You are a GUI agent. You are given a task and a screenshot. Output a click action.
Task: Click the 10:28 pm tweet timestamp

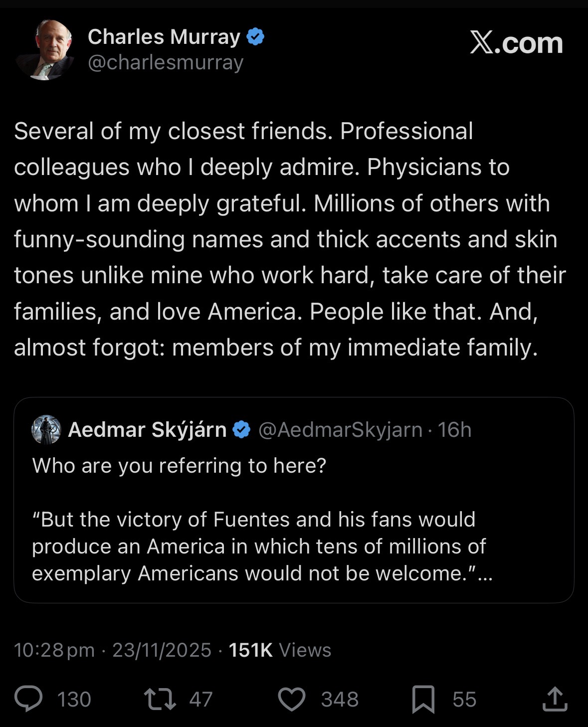pos(54,650)
